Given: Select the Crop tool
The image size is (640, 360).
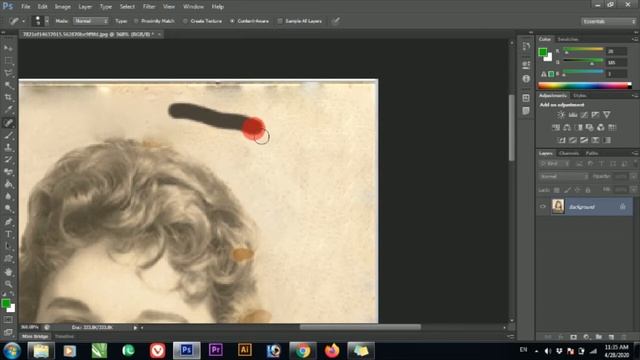Looking at the screenshot, I should pyautogui.click(x=8, y=98).
